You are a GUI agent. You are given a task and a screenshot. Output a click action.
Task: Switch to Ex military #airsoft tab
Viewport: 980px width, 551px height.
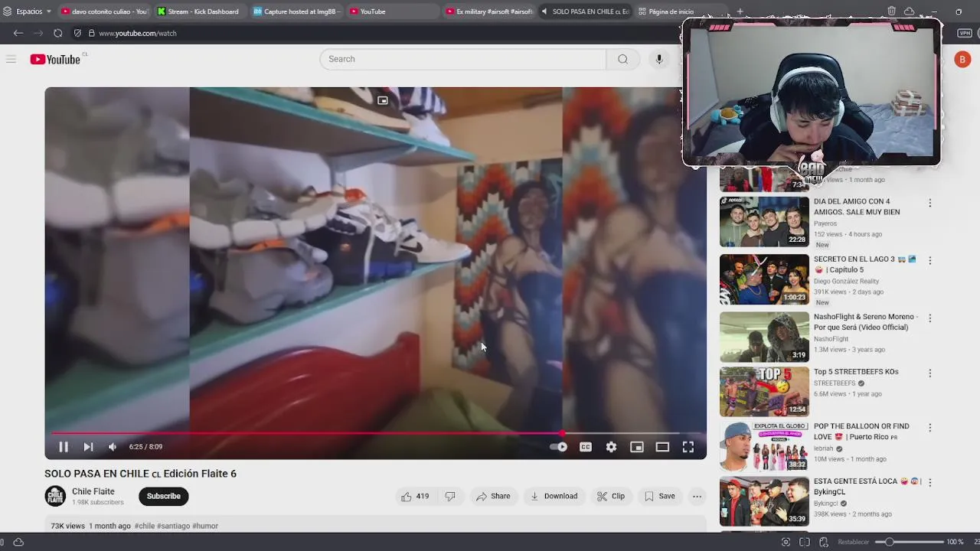pyautogui.click(x=488, y=11)
